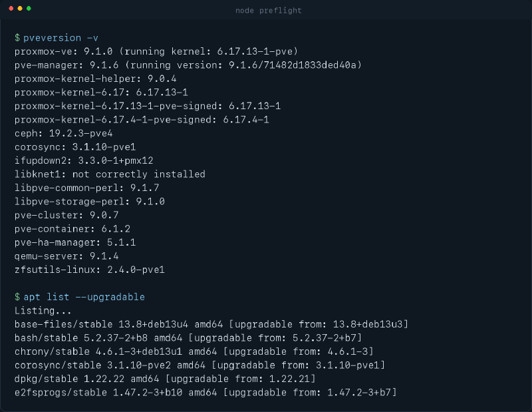
Task: Click the 'Listing...' output line
Action: (43, 310)
